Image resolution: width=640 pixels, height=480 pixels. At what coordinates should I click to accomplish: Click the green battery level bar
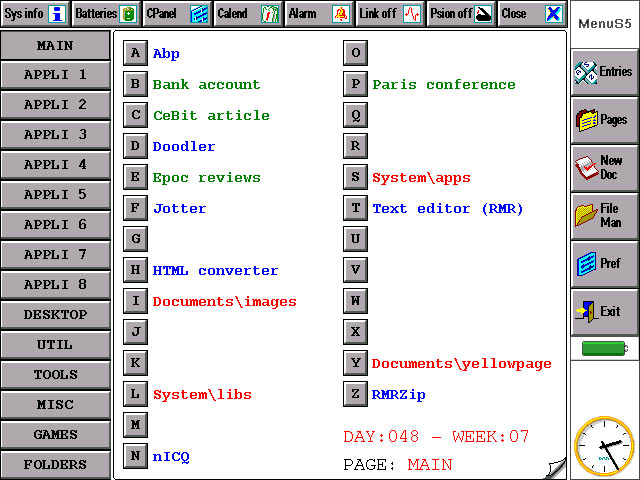(604, 348)
